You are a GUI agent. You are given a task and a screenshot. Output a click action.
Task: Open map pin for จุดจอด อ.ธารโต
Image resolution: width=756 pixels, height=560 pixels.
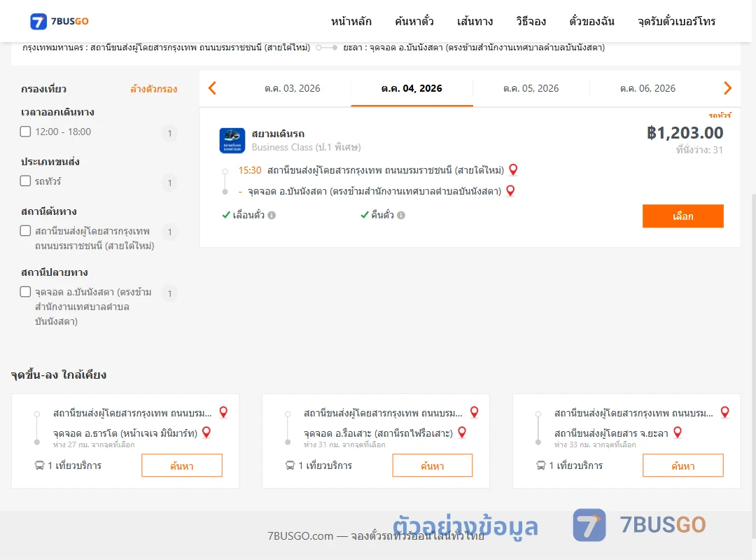coord(206,433)
